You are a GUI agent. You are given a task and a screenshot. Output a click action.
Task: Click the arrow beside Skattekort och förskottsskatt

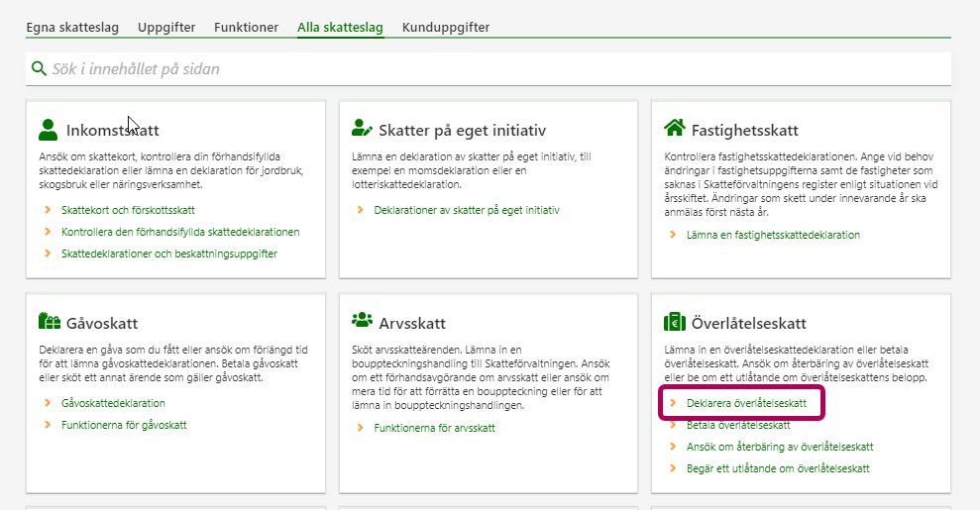[x=47, y=210]
